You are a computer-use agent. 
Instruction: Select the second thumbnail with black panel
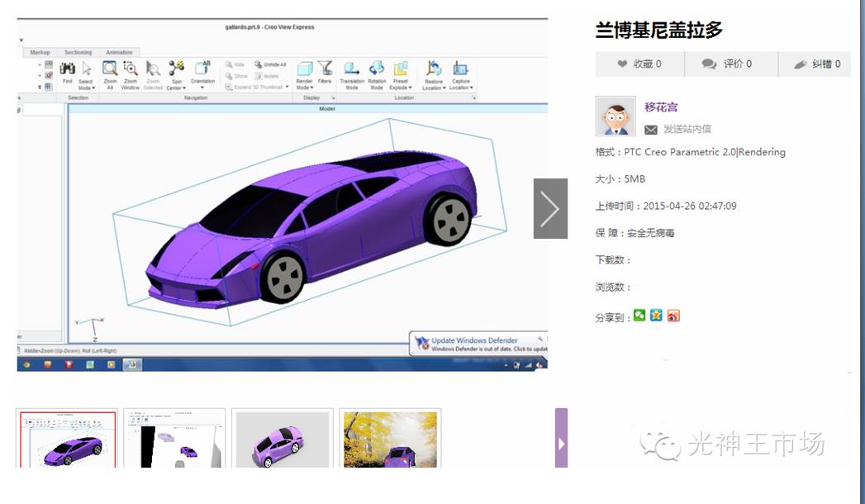pos(174,439)
